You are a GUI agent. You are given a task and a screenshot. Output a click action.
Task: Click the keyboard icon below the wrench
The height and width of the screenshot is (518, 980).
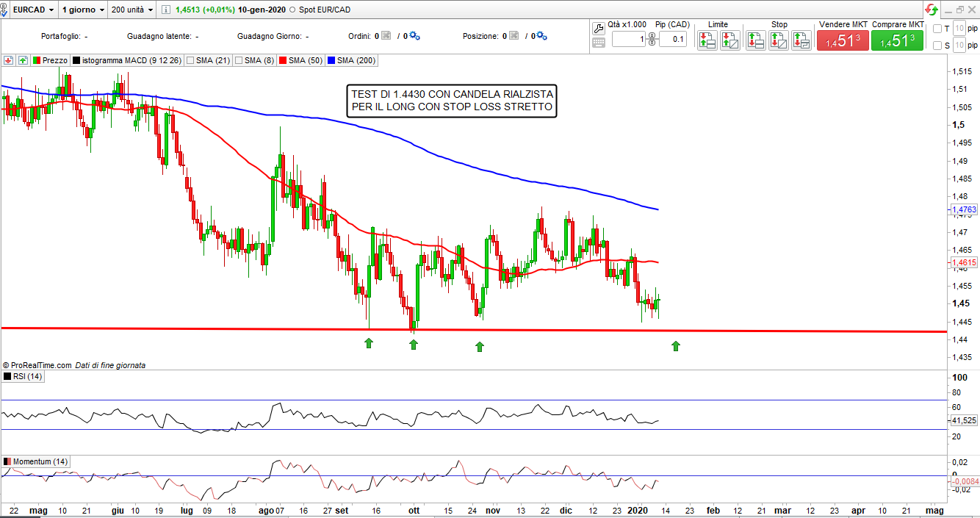click(598, 43)
